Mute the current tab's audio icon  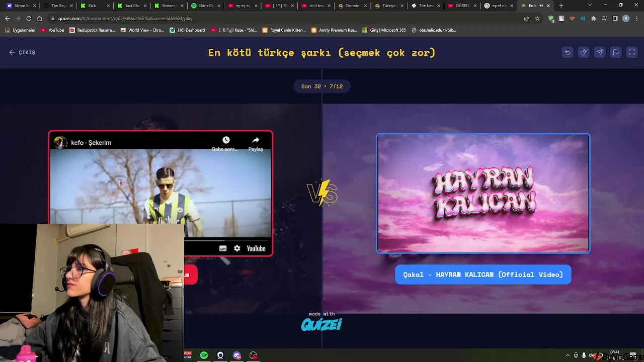click(541, 6)
